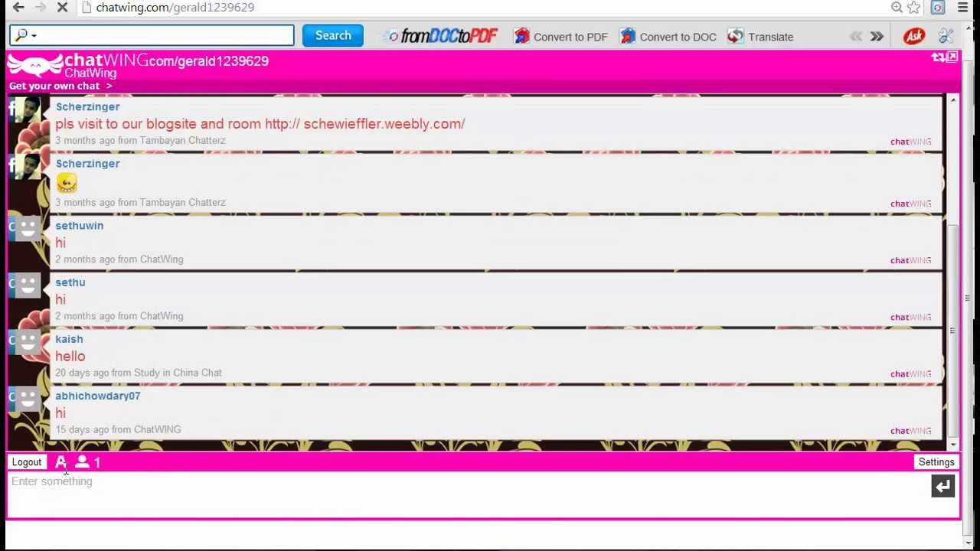The height and width of the screenshot is (551, 980).
Task: Click abhichowdary07 default avatar
Action: coord(28,399)
